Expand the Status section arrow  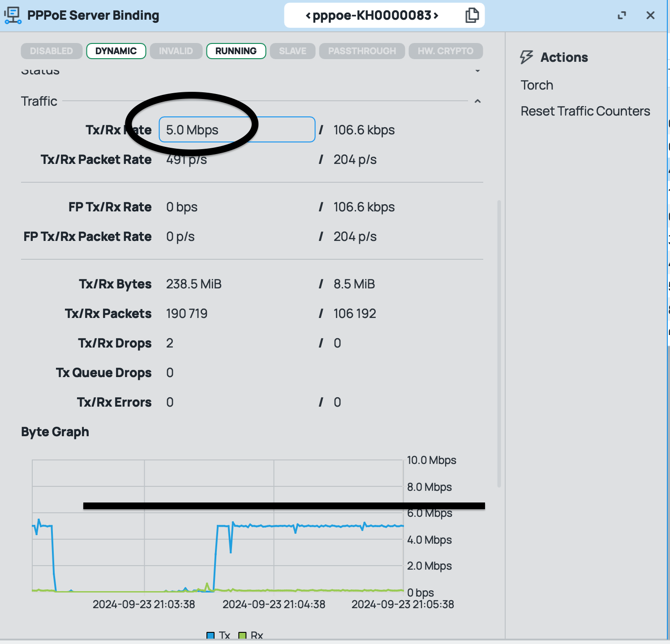(477, 71)
